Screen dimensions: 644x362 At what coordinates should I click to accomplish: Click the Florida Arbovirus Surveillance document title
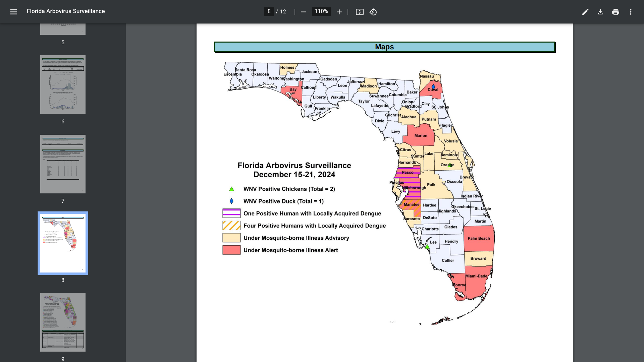(x=66, y=11)
